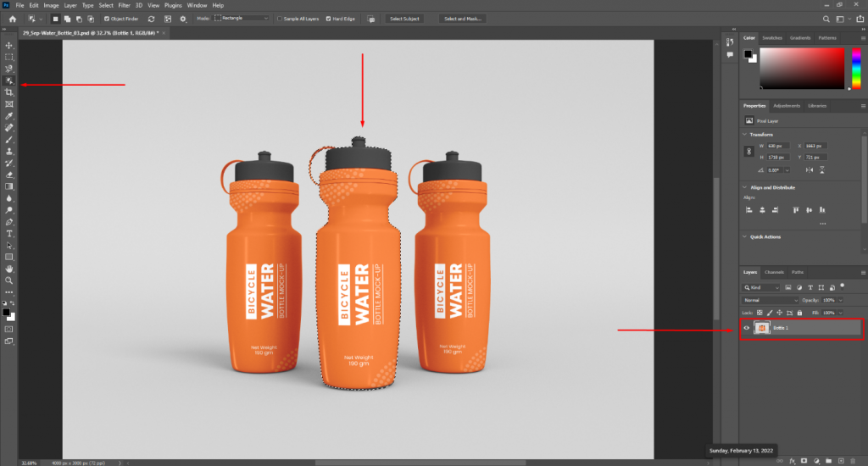The height and width of the screenshot is (466, 868).
Task: Select the Eyedropper tool
Action: pyautogui.click(x=9, y=116)
